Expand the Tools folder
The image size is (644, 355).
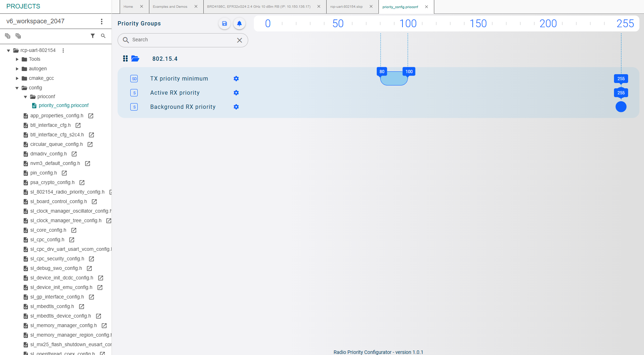(17, 59)
